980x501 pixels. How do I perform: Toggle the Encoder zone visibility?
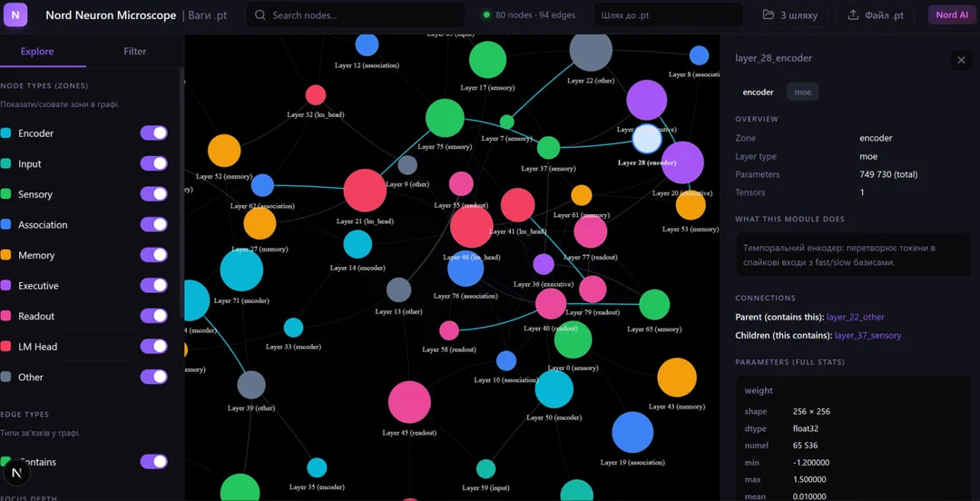[153, 133]
